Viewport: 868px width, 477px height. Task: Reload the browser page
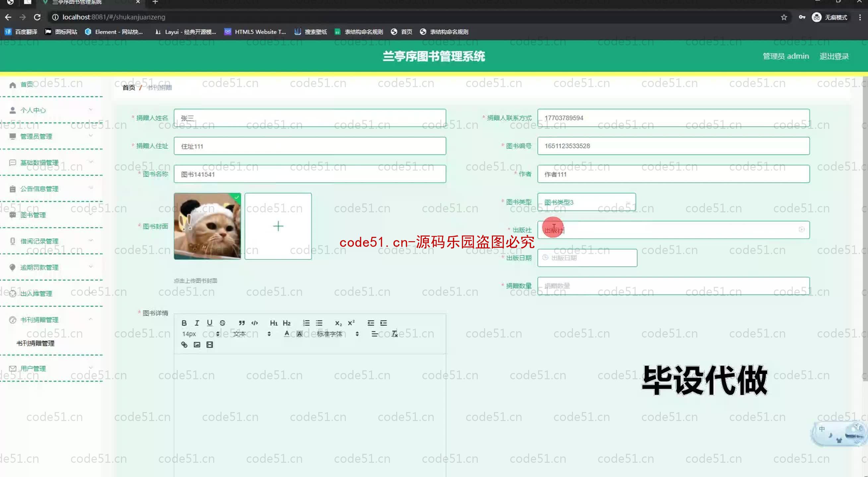37,17
